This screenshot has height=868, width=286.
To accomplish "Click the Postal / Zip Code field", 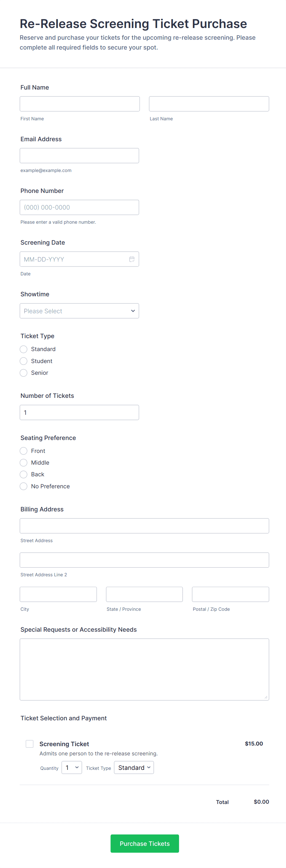I will tap(230, 594).
